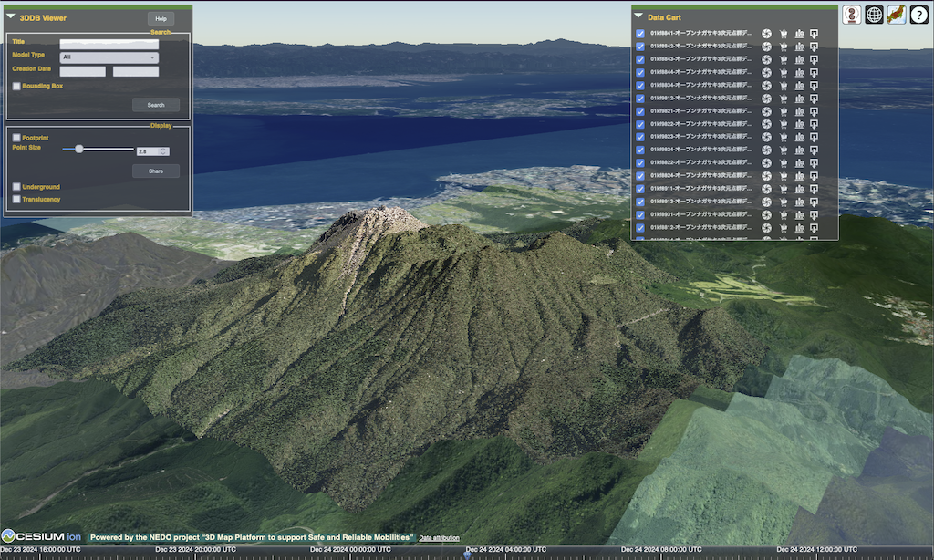This screenshot has height=560, width=934.
Task: Click the bar-chart icon for row 01kf8843
Action: [x=799, y=59]
